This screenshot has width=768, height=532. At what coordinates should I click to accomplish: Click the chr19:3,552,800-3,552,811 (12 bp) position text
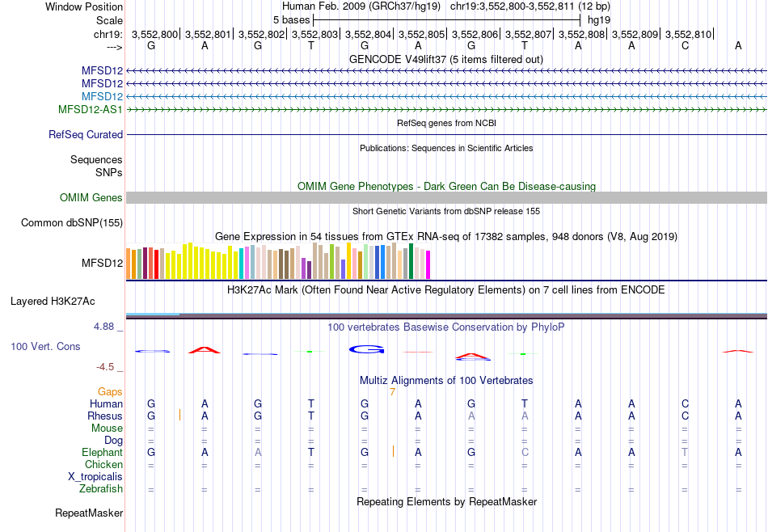click(530, 6)
